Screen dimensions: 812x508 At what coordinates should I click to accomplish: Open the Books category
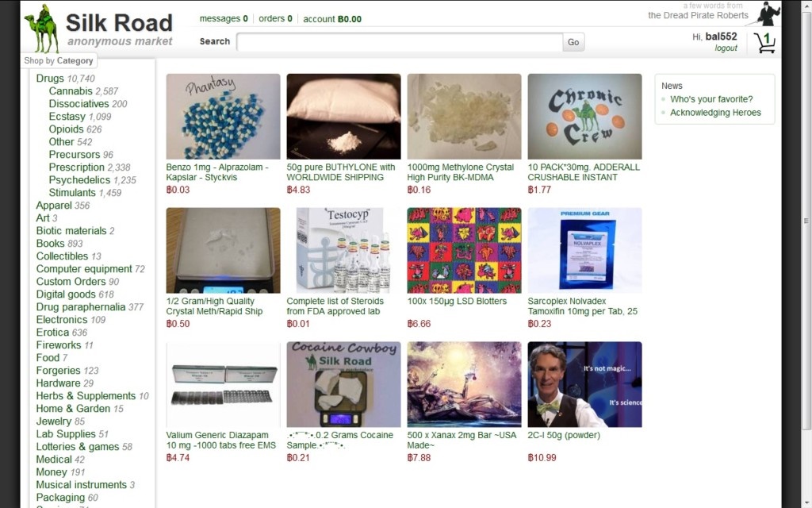[50, 244]
